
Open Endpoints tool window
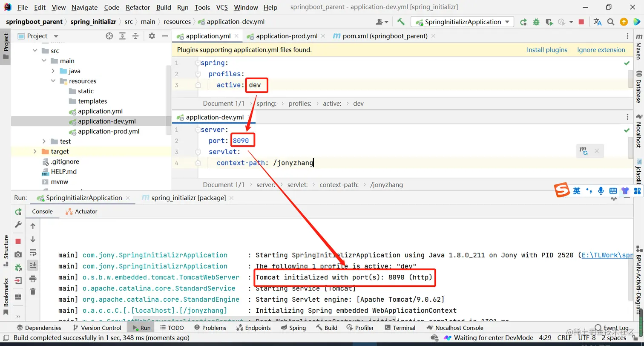click(x=254, y=328)
